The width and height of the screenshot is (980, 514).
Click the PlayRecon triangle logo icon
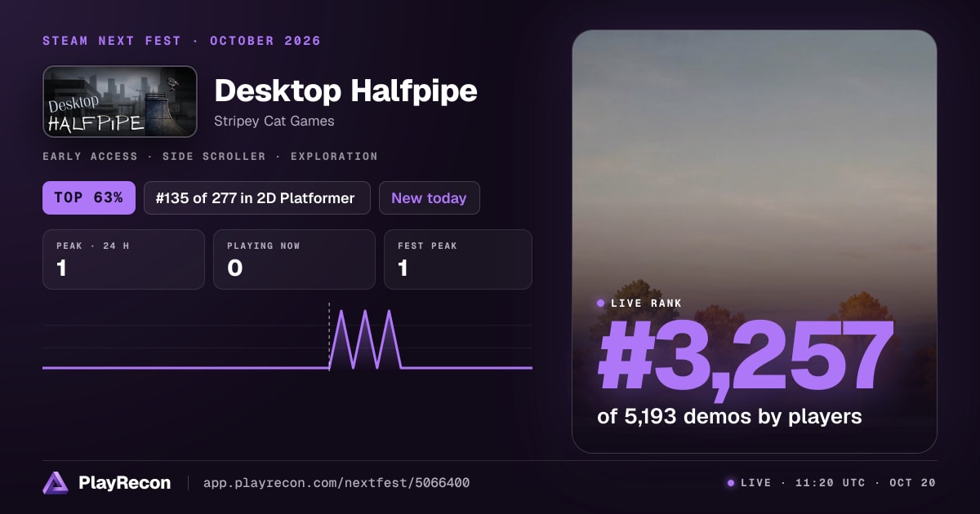point(56,483)
